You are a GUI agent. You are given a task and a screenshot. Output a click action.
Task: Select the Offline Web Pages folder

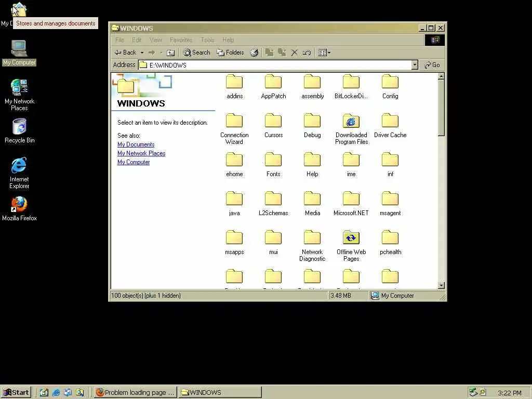(x=351, y=246)
